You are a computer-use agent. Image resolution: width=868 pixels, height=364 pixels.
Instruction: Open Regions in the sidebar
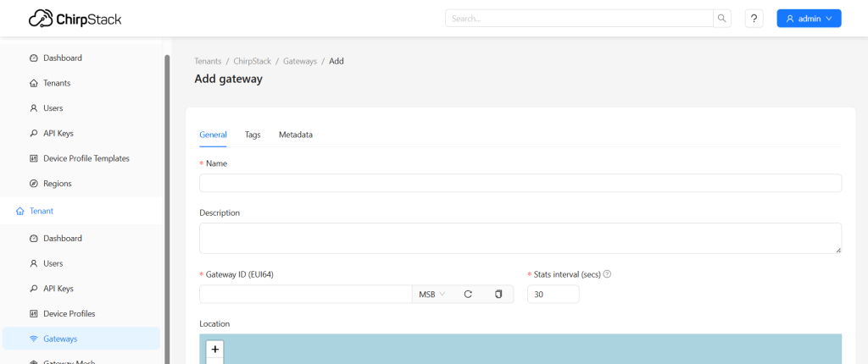click(58, 184)
